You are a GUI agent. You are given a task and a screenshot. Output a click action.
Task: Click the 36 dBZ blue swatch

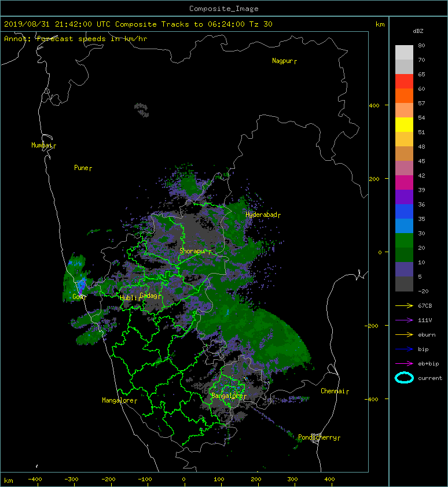[x=404, y=211]
